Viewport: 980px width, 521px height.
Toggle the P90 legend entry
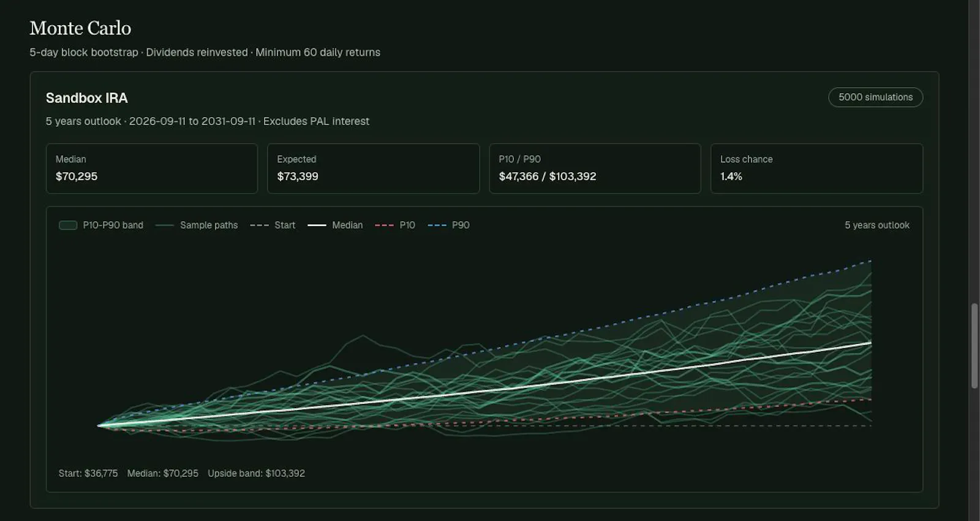point(449,226)
